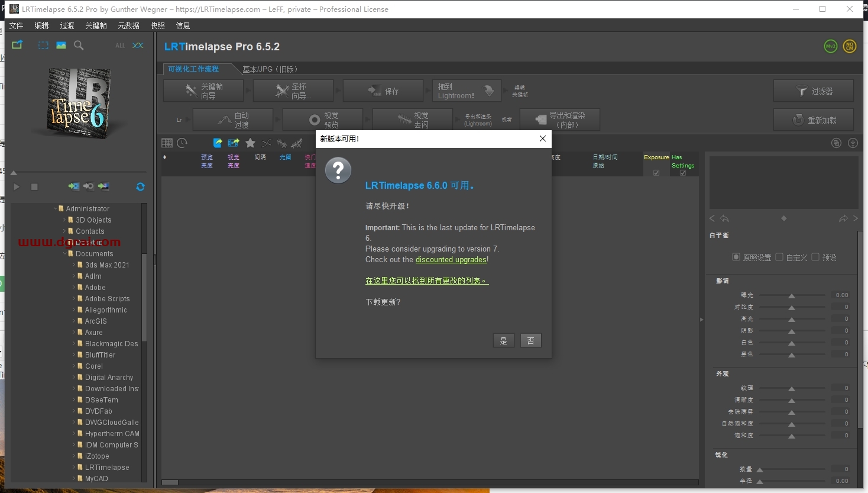This screenshot has height=493, width=868.
Task: Toggle the Has Settings column checkbox
Action: (x=683, y=173)
